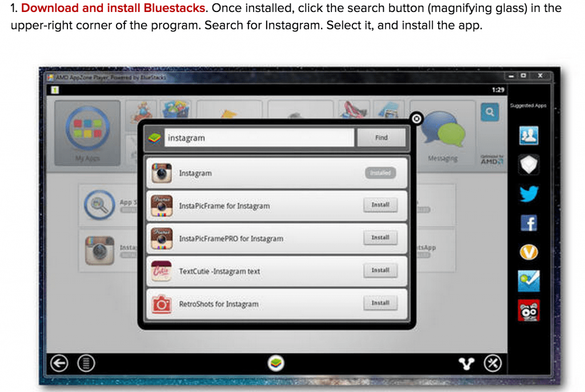Image resolution: width=585 pixels, height=392 pixels.
Task: Open the Download and install Bluestacks link
Action: click(113, 8)
